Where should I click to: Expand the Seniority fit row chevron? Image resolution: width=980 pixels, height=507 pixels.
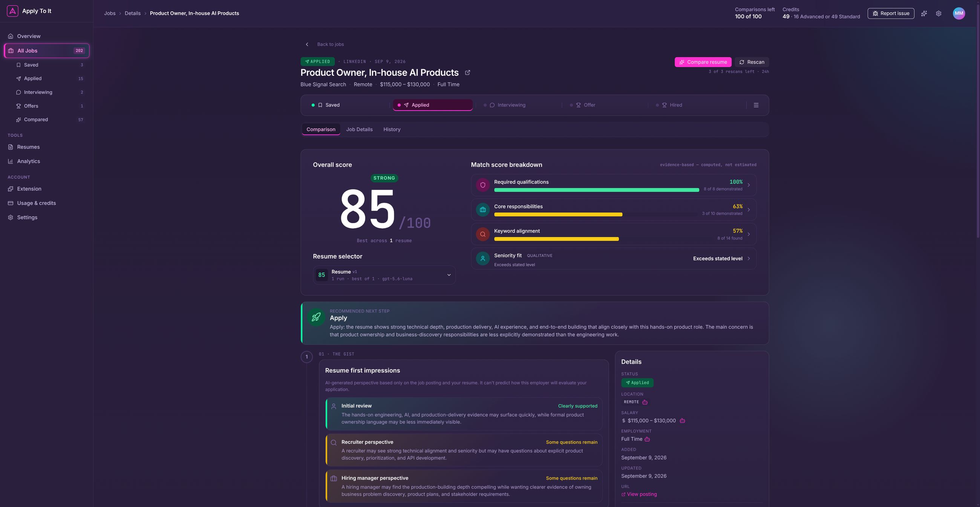pos(749,259)
